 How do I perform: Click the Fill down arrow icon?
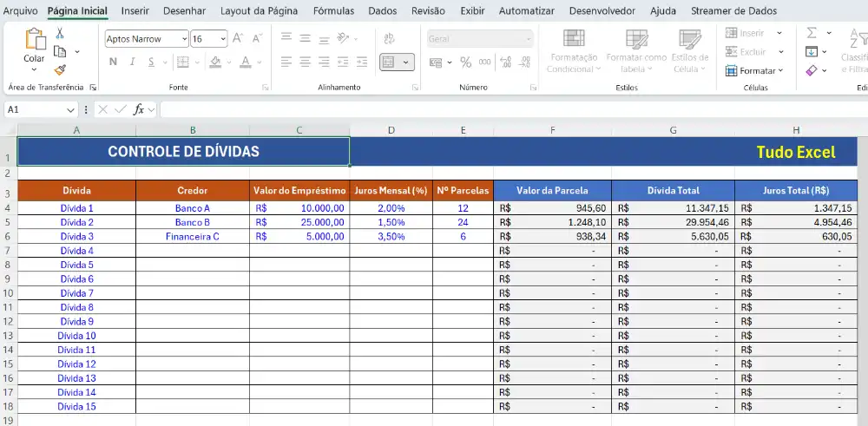click(812, 51)
